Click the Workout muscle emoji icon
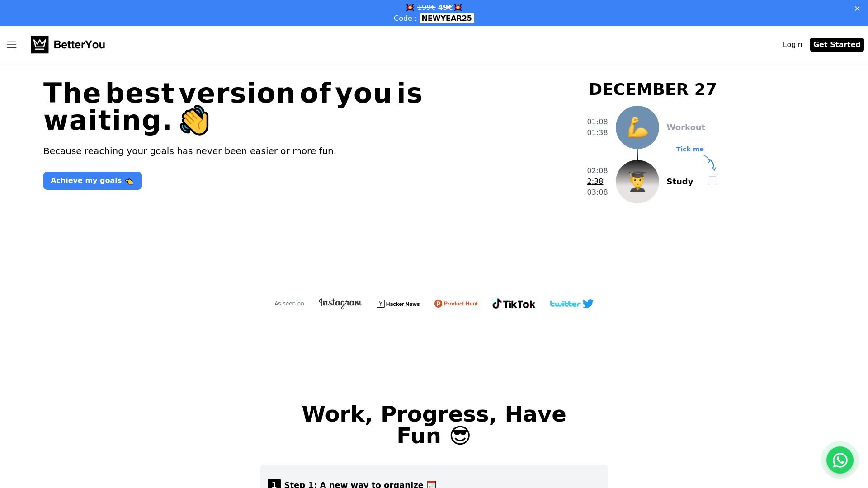 [x=637, y=127]
